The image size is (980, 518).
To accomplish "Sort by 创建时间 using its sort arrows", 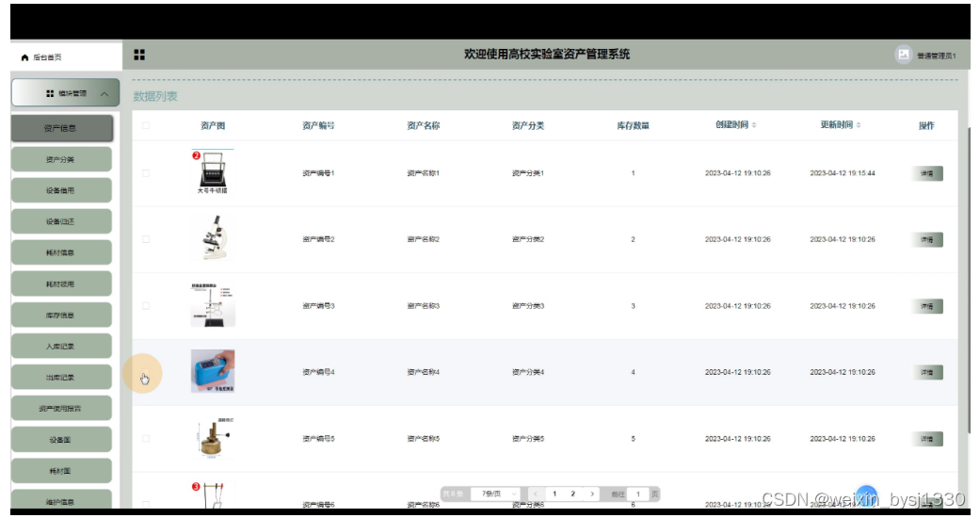I will click(x=754, y=125).
